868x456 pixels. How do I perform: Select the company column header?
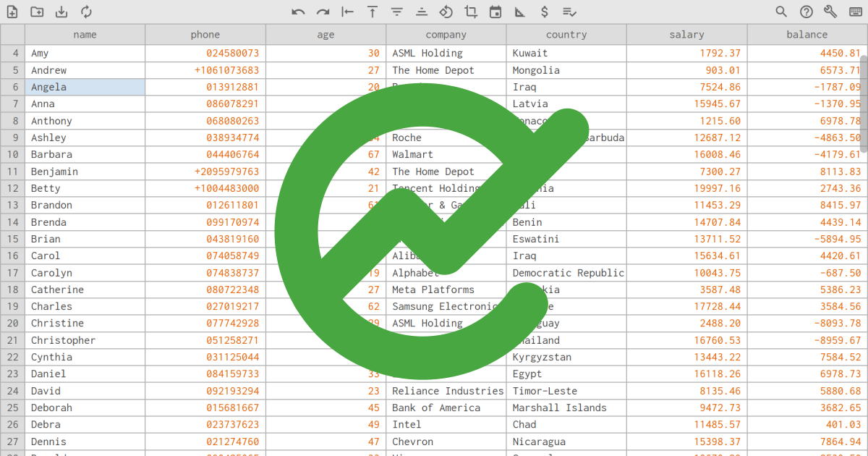446,34
